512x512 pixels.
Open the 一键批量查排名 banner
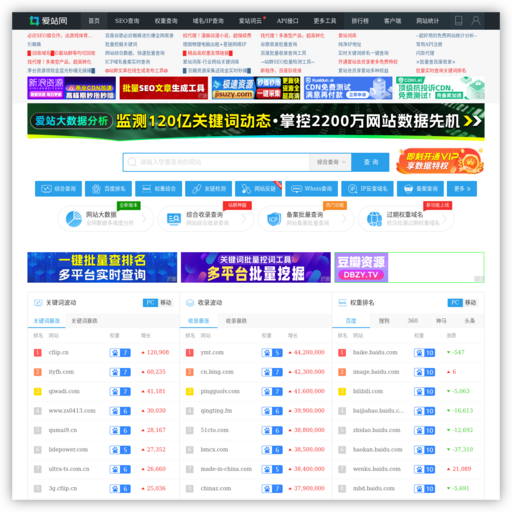[x=102, y=267]
